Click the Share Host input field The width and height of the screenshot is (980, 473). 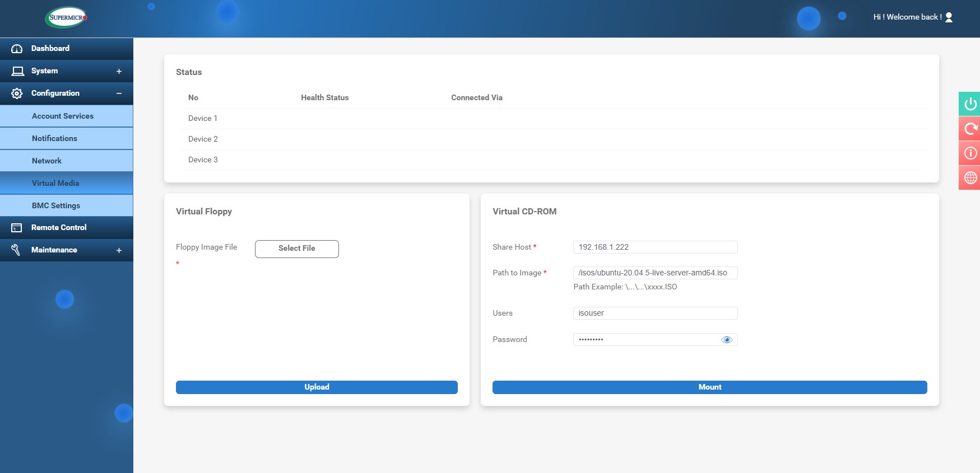(x=654, y=247)
